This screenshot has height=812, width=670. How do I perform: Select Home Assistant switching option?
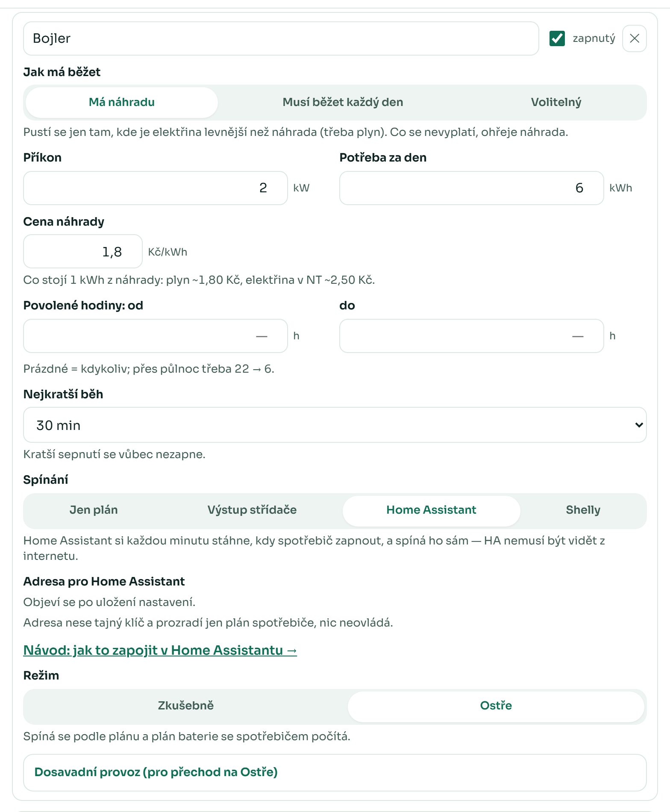[431, 510]
